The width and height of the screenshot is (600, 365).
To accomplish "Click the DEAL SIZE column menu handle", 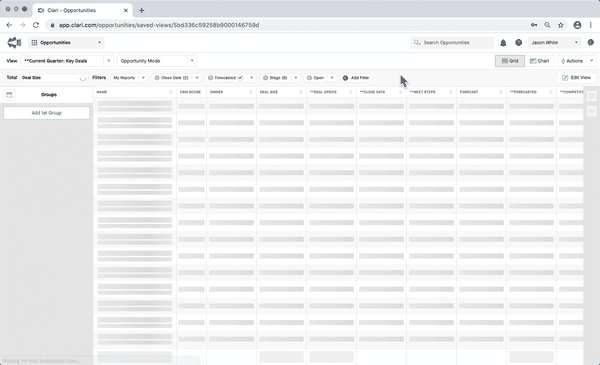I will click(x=301, y=92).
